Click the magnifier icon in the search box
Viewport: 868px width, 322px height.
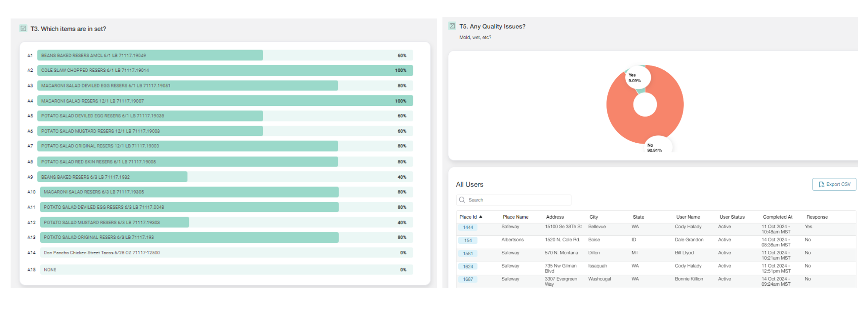[462, 200]
